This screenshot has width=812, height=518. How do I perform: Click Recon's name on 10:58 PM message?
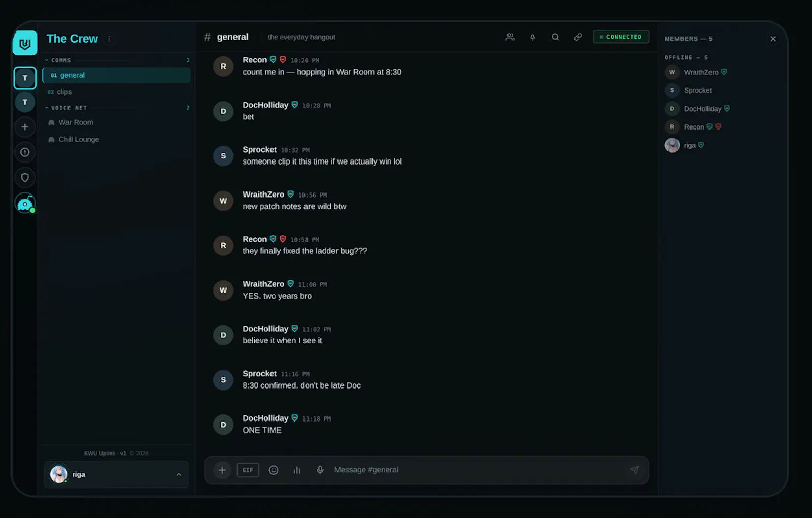(x=255, y=239)
